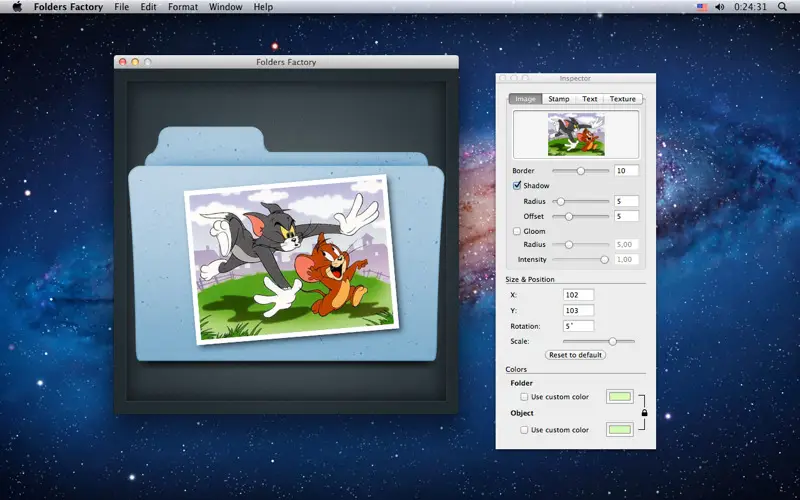Open Spotlight search magnifier icon
800x500 pixels.
click(782, 7)
